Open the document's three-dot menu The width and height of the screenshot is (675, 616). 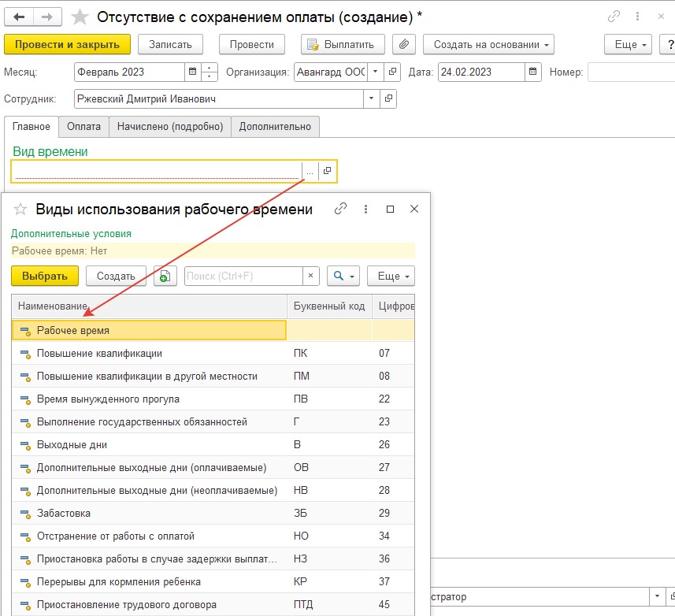click(x=637, y=17)
